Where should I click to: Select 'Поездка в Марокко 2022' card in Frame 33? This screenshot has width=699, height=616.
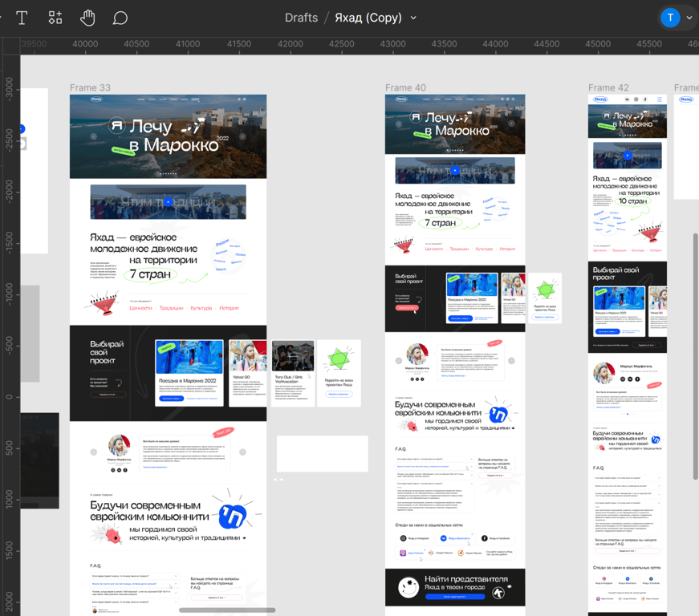coord(189,373)
